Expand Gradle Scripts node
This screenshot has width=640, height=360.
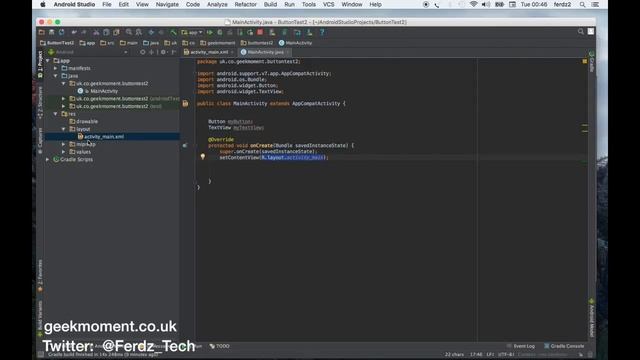click(x=48, y=160)
